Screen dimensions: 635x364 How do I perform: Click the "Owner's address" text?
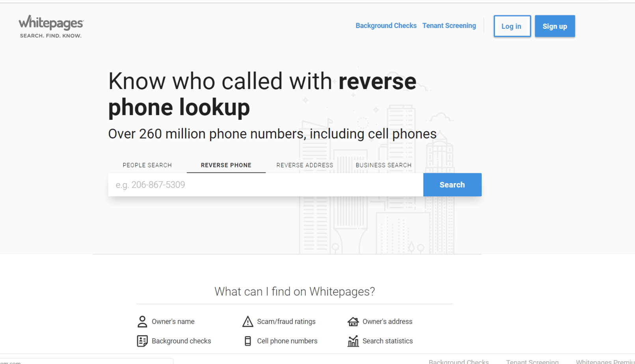(387, 321)
